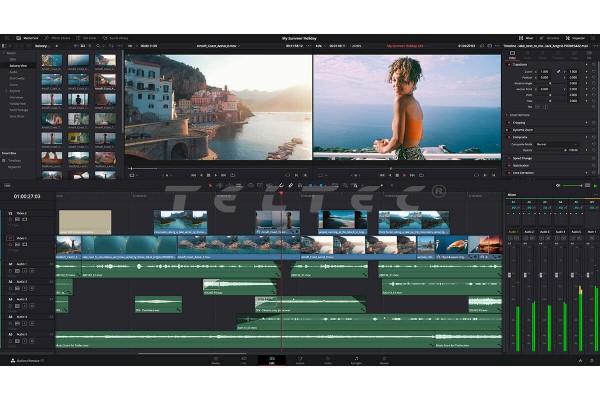The width and height of the screenshot is (600, 400).
Task: Select the Delivery Vids bin
Action: pyautogui.click(x=19, y=66)
